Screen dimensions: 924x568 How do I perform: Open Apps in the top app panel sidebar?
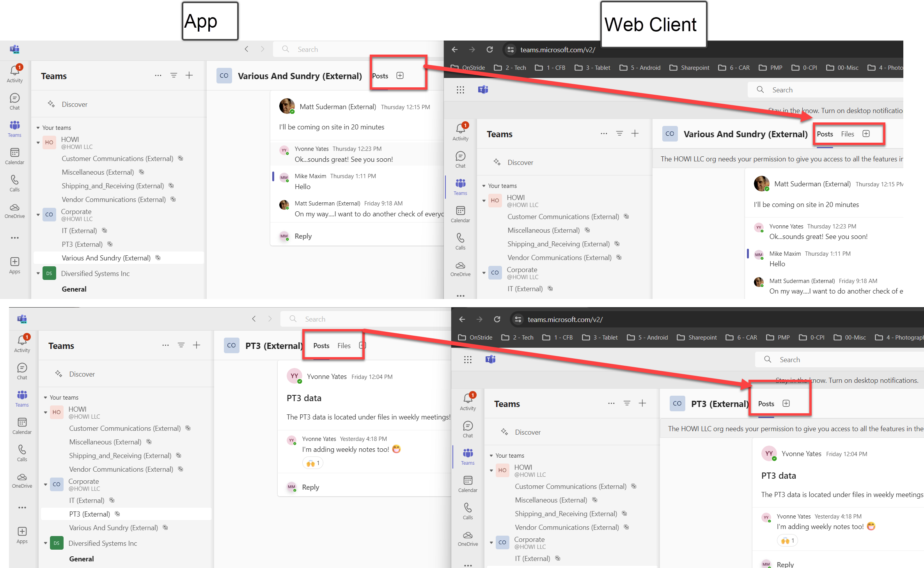pyautogui.click(x=15, y=265)
